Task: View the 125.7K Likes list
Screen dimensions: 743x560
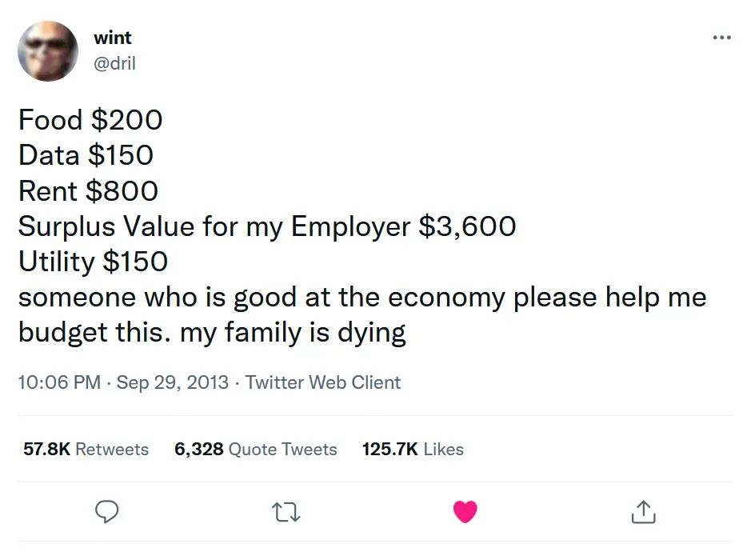Action: click(x=413, y=450)
